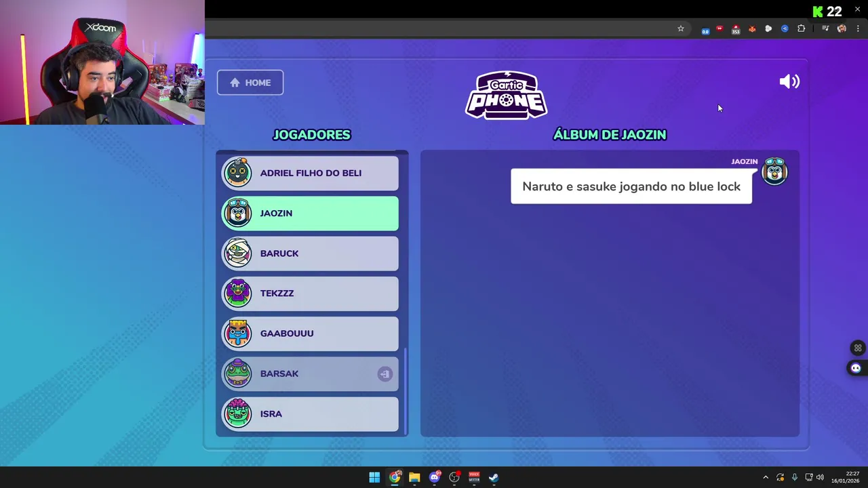Bookmark this page with the star icon
Viewport: 868px width, 488px height.
click(x=681, y=28)
